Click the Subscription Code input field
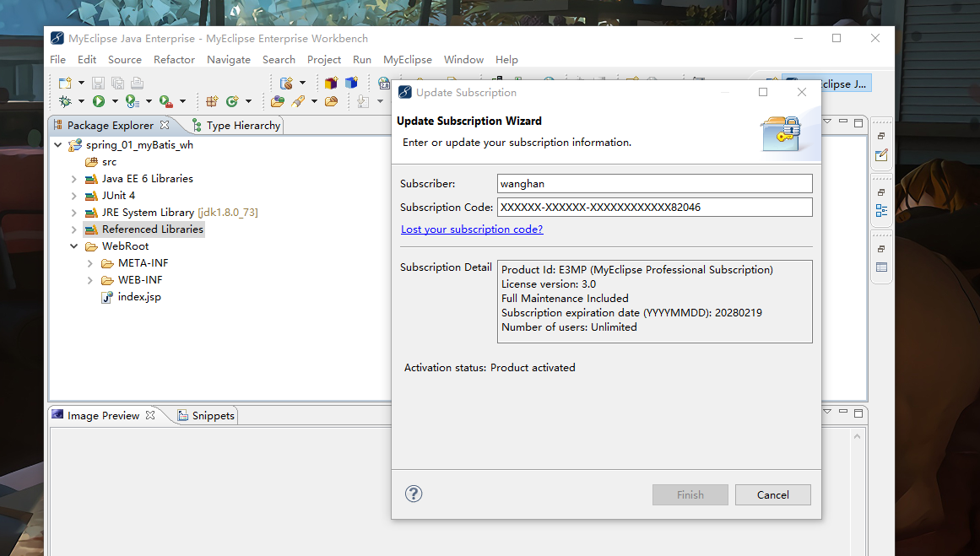980x556 pixels. coord(654,207)
